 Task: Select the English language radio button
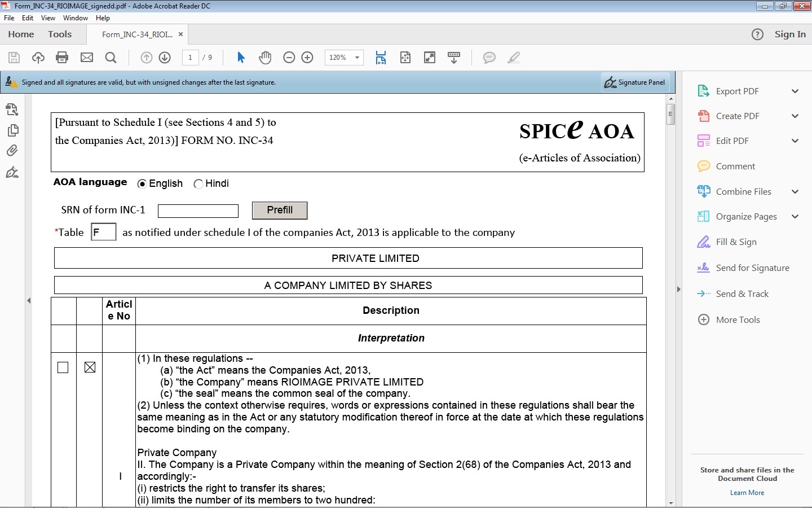click(142, 183)
